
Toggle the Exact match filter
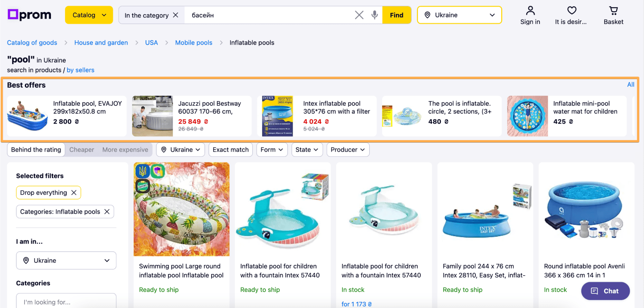tap(230, 150)
